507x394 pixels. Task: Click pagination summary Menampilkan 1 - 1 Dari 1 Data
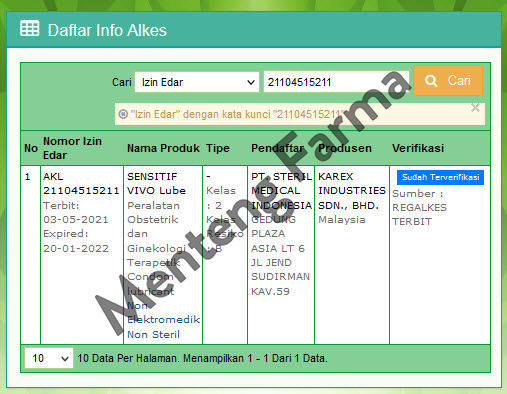(255, 358)
